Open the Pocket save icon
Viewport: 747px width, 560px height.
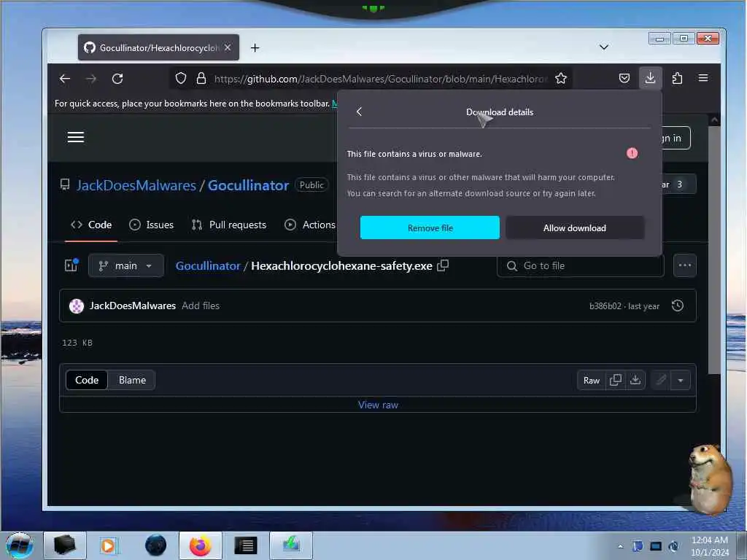pos(624,78)
